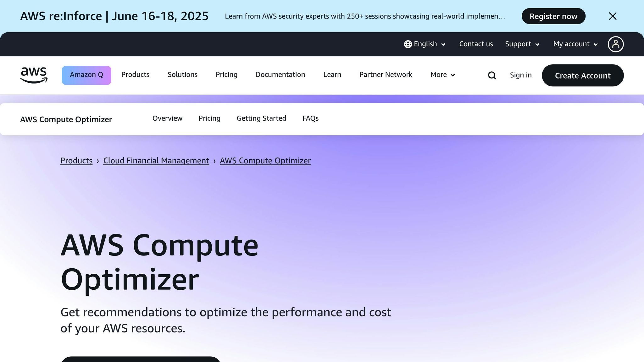Click the banner description about security sessions
This screenshot has height=362, width=644.
click(365, 16)
